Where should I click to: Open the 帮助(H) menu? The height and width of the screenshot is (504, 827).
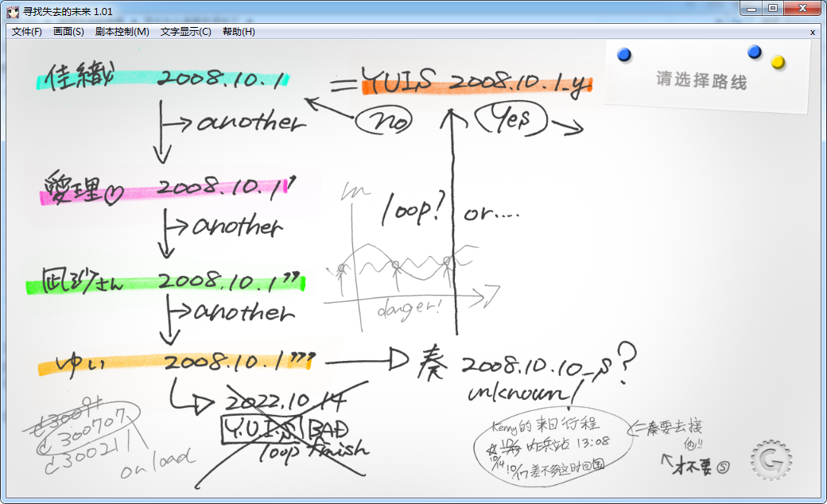click(239, 32)
